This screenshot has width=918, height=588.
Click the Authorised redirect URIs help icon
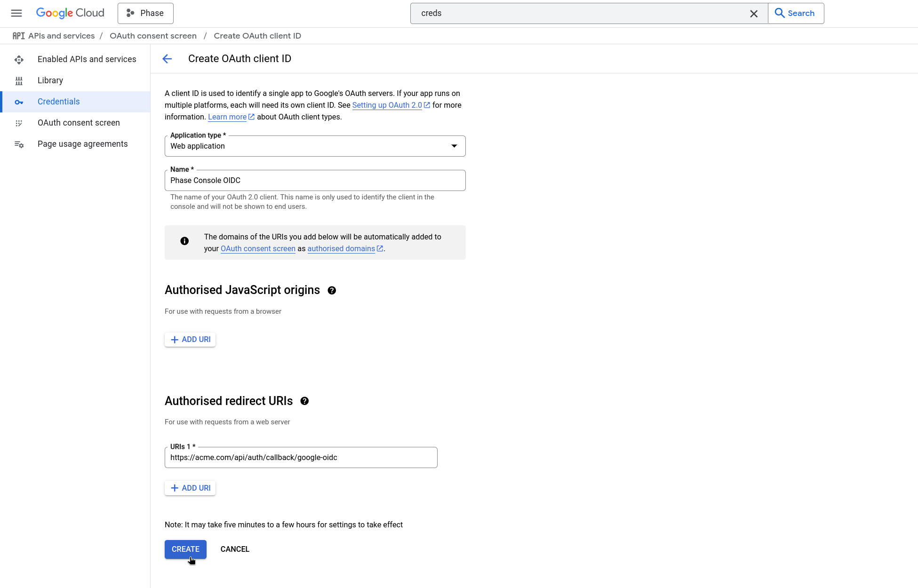click(x=304, y=401)
